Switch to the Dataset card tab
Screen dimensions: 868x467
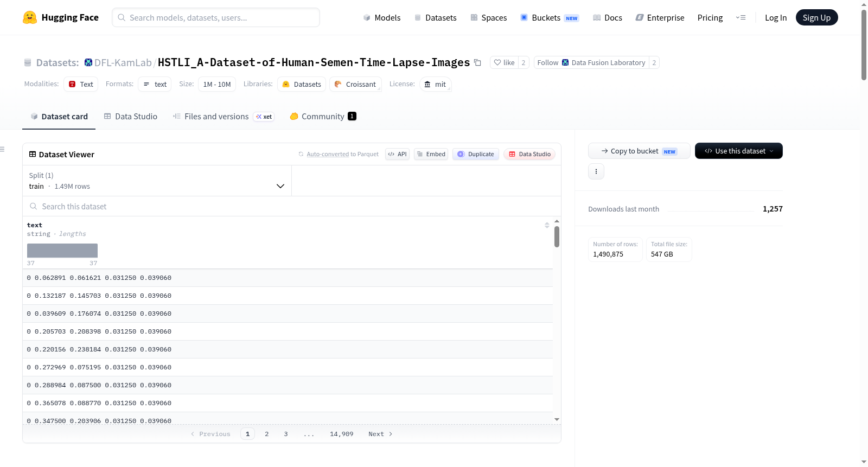[x=59, y=117]
